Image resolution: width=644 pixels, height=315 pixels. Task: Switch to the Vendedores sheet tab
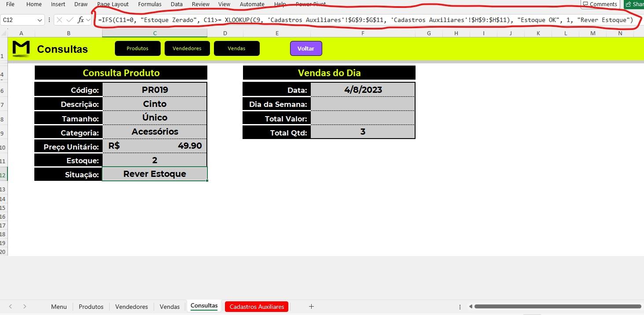tap(132, 307)
